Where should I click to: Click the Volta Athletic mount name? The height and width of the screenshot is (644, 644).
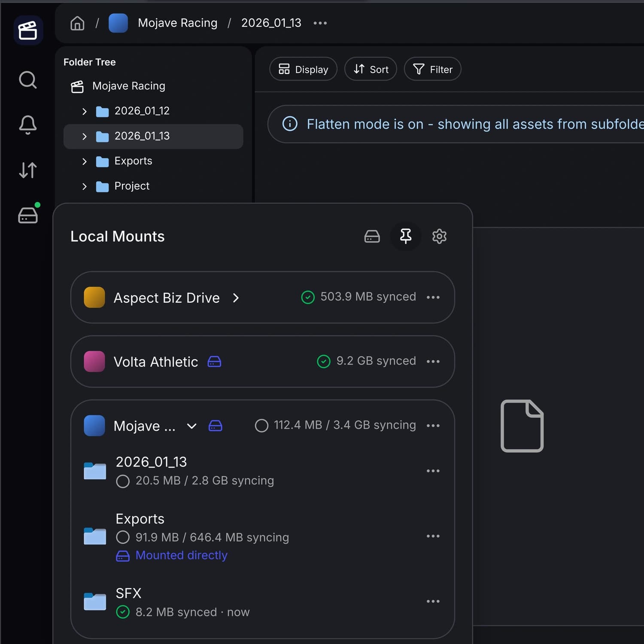click(x=156, y=362)
